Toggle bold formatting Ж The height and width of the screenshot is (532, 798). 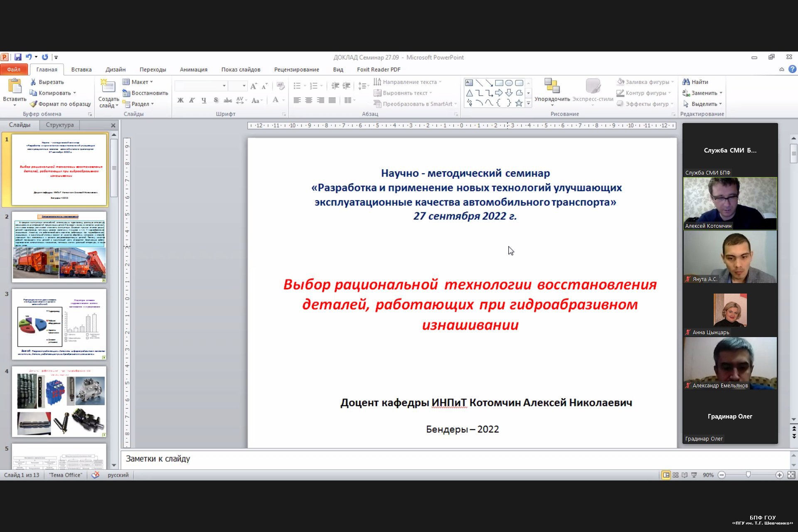click(x=180, y=100)
